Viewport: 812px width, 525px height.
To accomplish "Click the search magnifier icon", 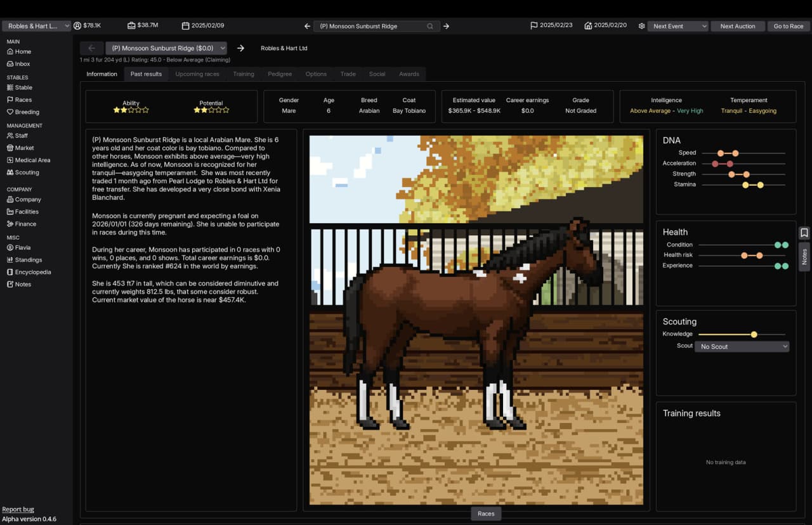I will pos(430,26).
